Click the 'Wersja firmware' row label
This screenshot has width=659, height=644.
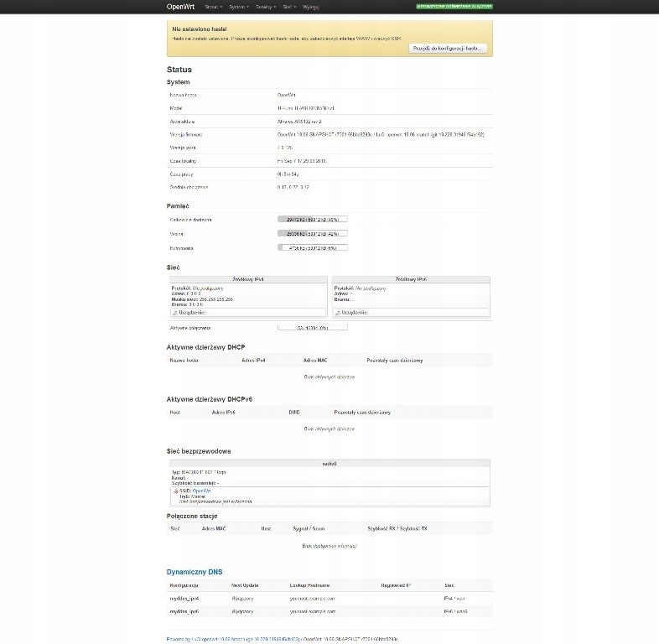pyautogui.click(x=186, y=135)
